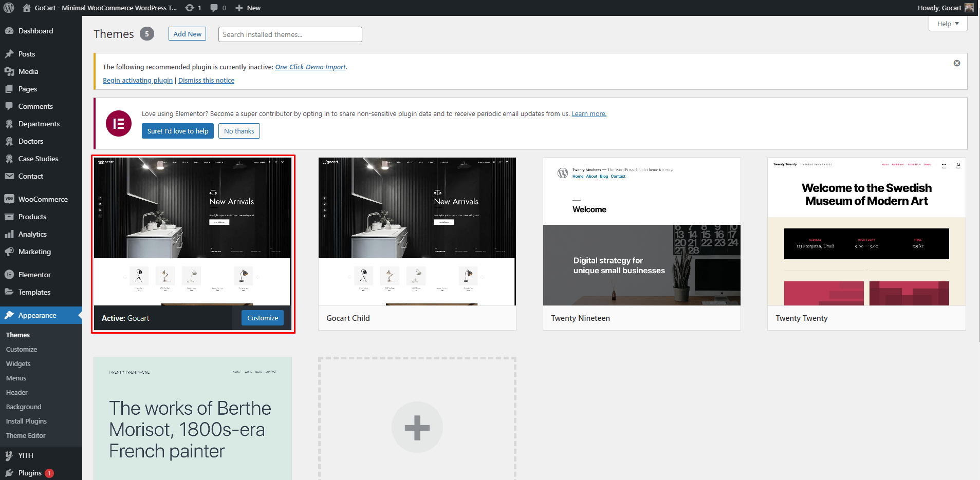
Task: Expand the Help dropdown tab
Action: 948,24
